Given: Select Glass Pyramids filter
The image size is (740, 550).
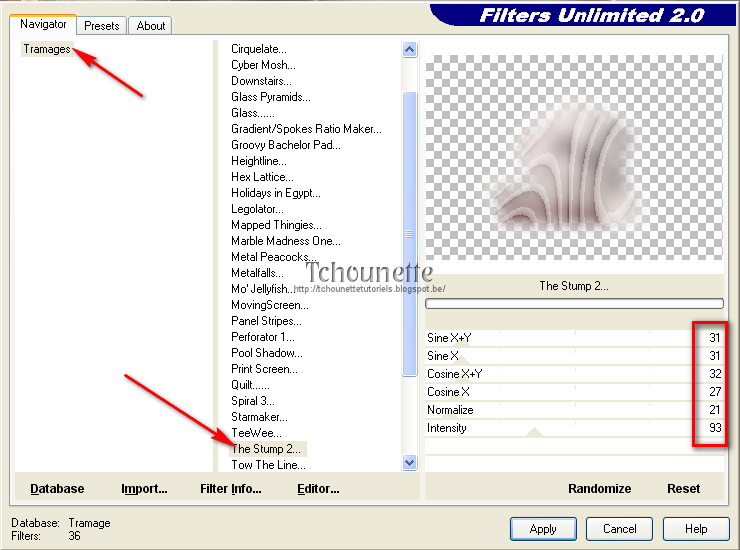Looking at the screenshot, I should pos(270,97).
